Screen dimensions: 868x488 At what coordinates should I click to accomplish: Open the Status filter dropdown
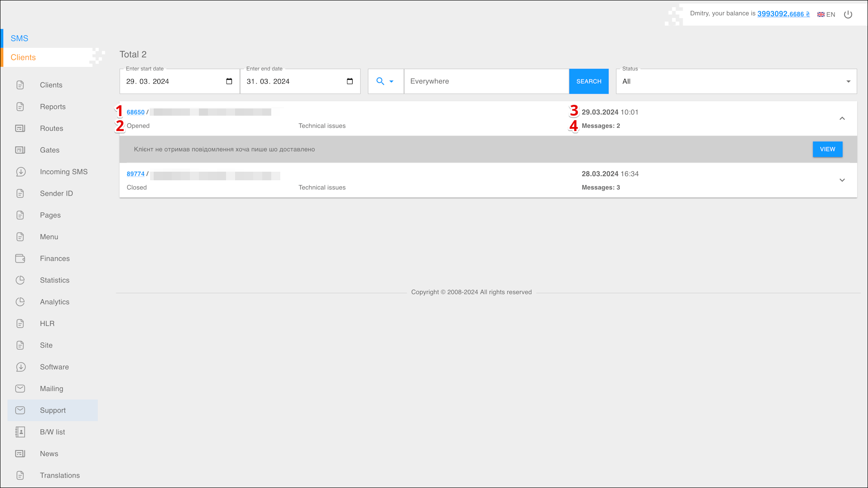pos(736,81)
